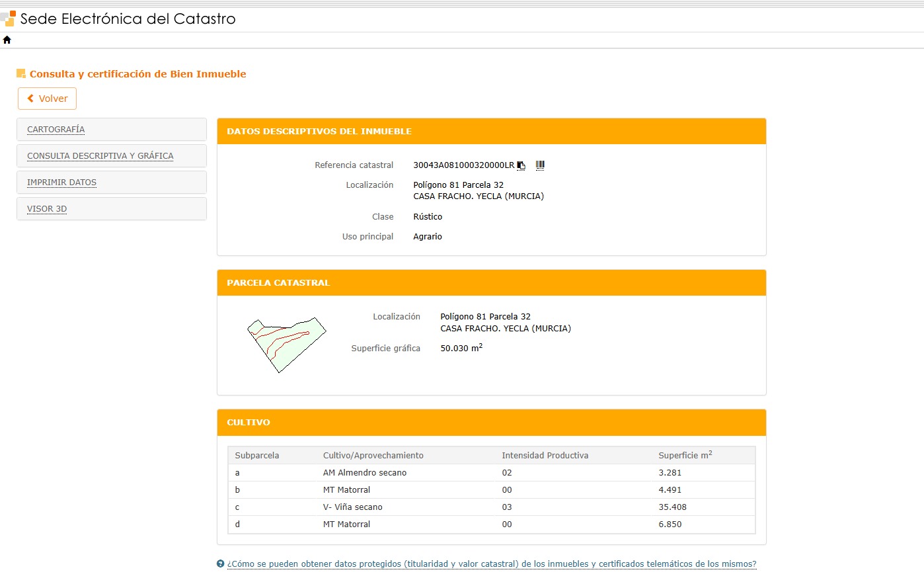Click the Consulta y certificación de Bien Inmueble heading

click(138, 74)
